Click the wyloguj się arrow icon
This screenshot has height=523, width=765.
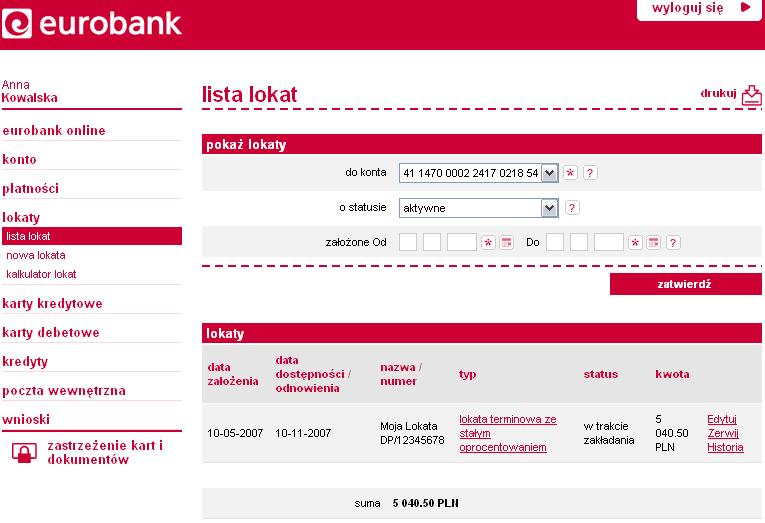click(745, 7)
